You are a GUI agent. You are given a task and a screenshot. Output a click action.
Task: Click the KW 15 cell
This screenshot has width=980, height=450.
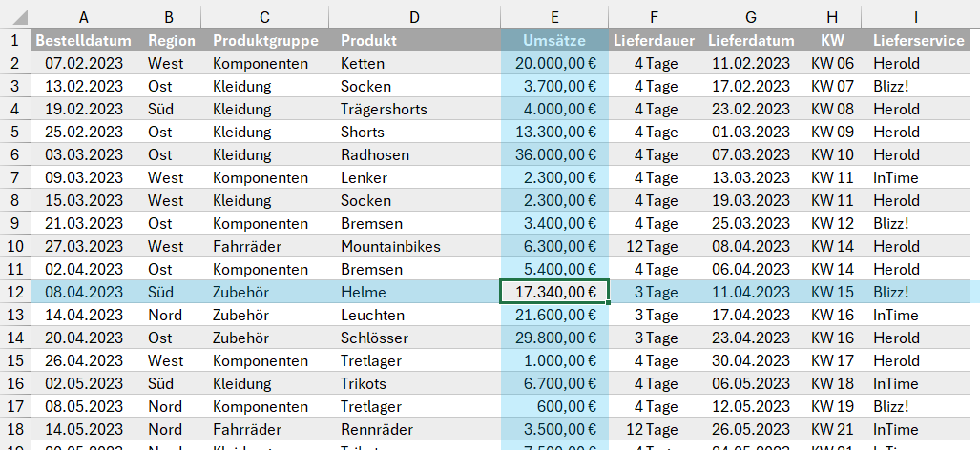click(832, 292)
